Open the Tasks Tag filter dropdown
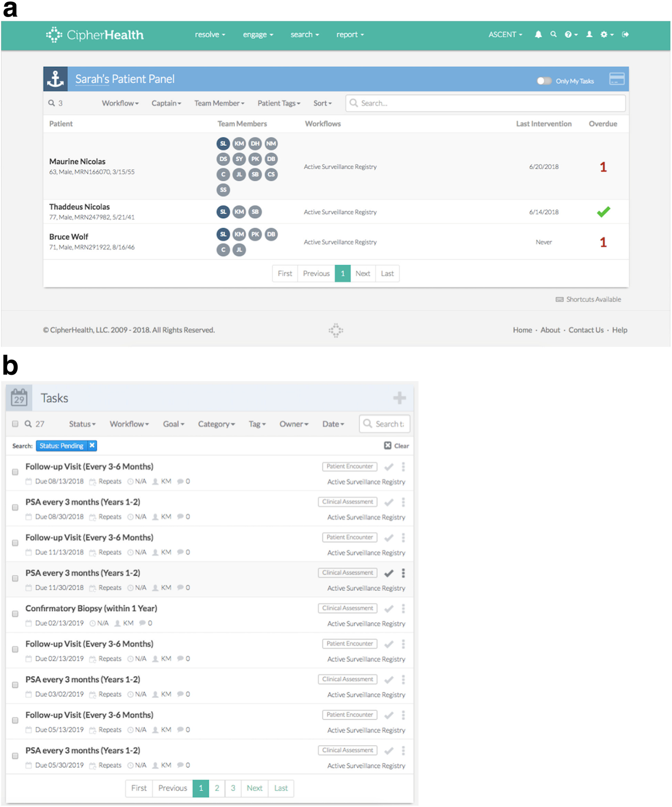The image size is (672, 807). pyautogui.click(x=257, y=424)
